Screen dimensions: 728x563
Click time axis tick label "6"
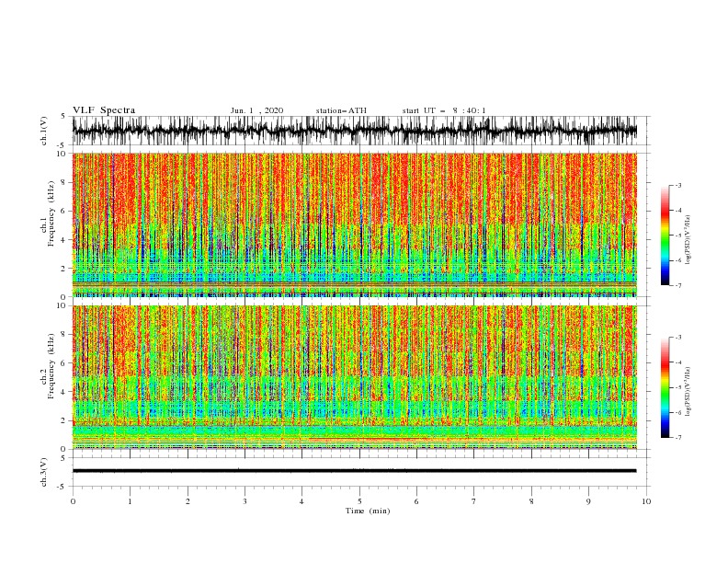[416, 501]
